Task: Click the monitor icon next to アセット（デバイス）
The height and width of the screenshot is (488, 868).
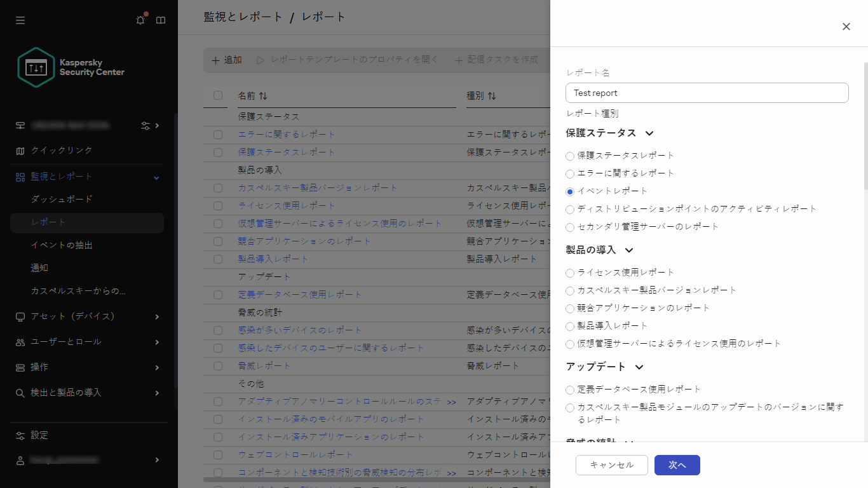Action: click(x=20, y=316)
